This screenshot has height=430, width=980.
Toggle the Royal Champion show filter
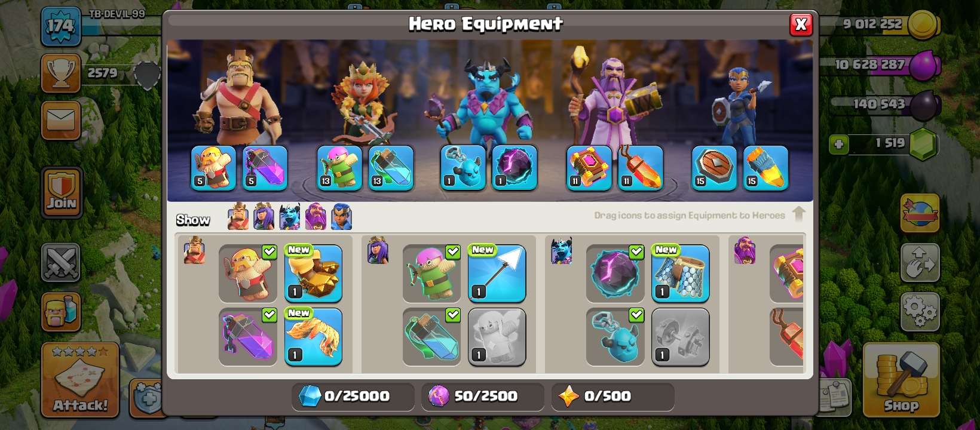341,216
